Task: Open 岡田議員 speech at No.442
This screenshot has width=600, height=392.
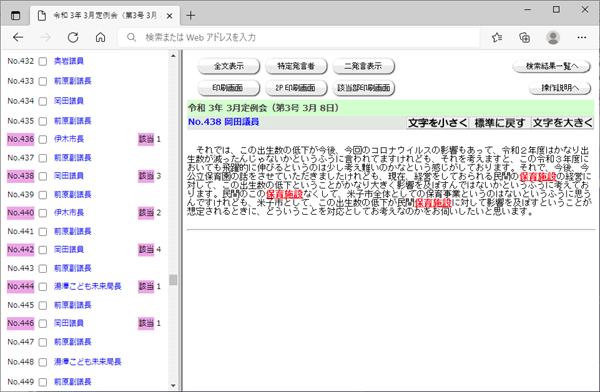Action: click(x=68, y=249)
